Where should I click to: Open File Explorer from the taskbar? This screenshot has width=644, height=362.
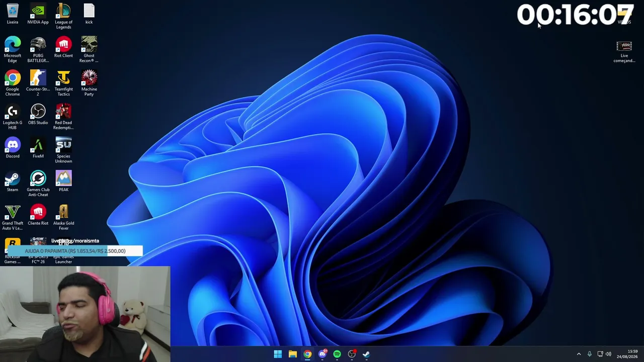coord(292,354)
